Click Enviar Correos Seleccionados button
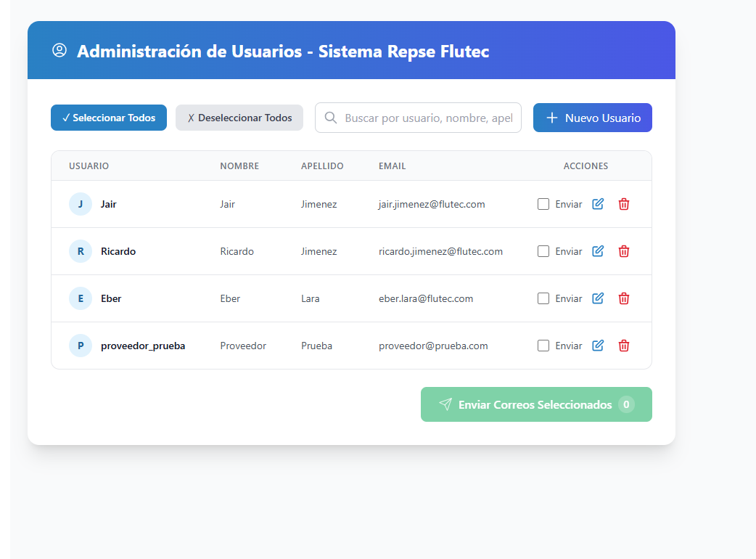Image resolution: width=756 pixels, height=559 pixels. (536, 404)
